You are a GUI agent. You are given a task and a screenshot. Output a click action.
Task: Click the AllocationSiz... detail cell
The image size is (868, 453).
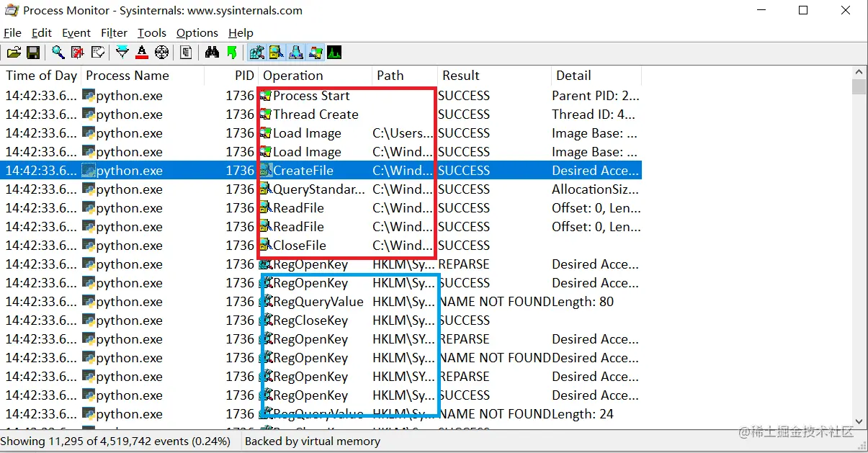(595, 189)
